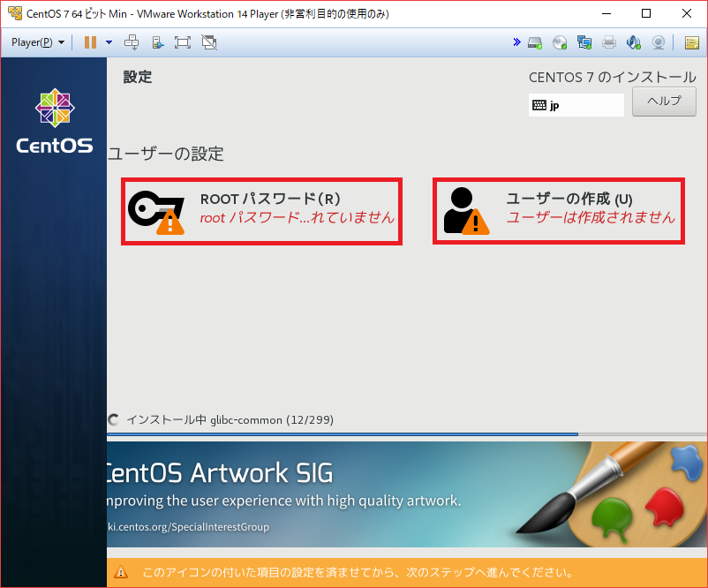This screenshot has height=588, width=708.
Task: Open the message log notes icon
Action: (692, 43)
